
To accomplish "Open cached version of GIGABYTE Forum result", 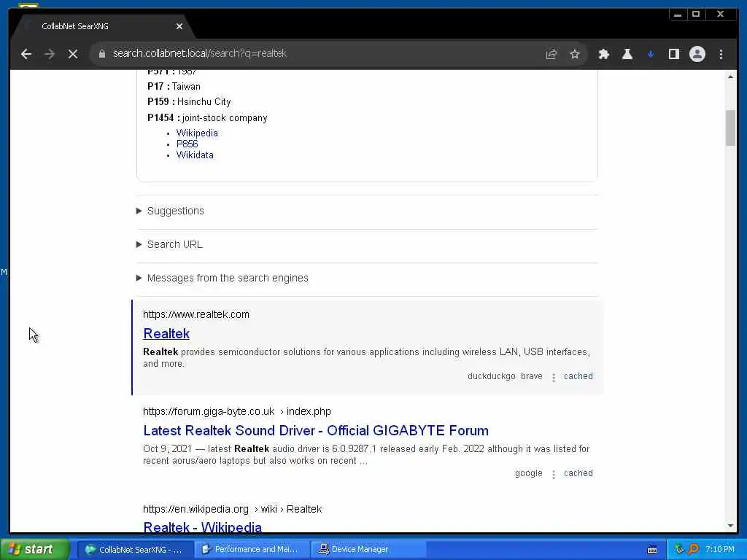I will pyautogui.click(x=578, y=473).
